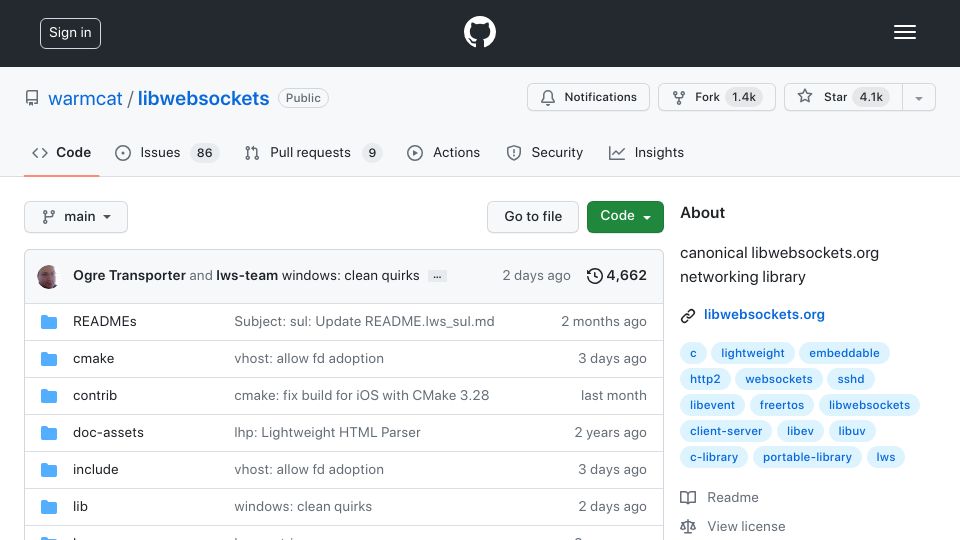Click the Sign in button
The height and width of the screenshot is (540, 960).
pos(70,33)
